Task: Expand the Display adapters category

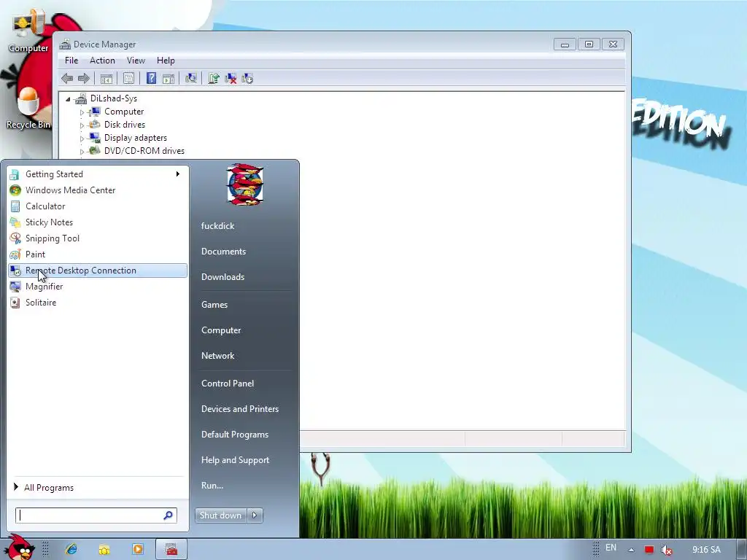Action: tap(82, 139)
